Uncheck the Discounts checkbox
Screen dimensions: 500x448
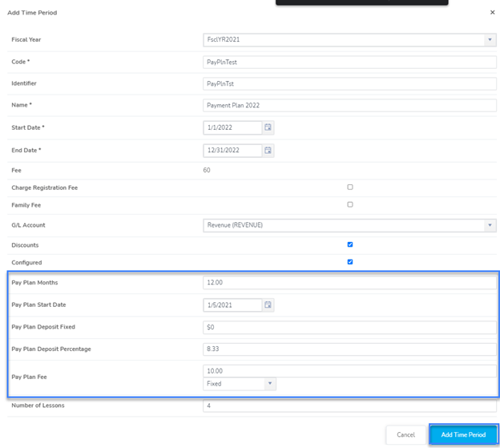(350, 244)
